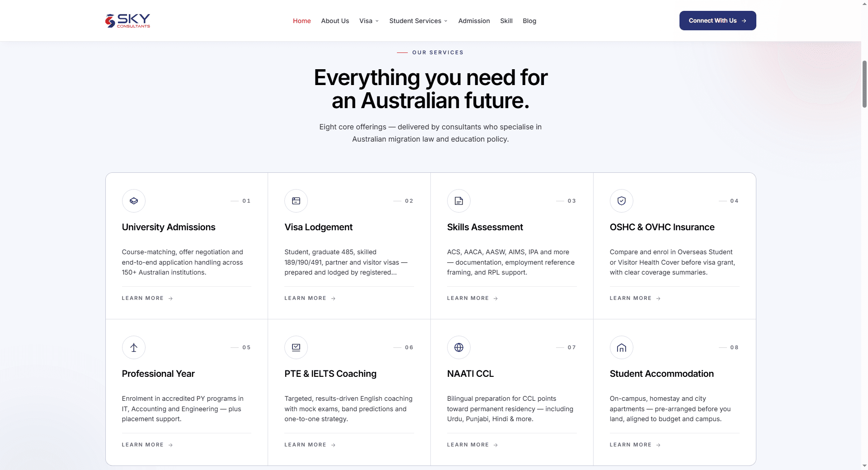The width and height of the screenshot is (868, 470).
Task: Learn more about NAATI CCL
Action: coord(472,445)
